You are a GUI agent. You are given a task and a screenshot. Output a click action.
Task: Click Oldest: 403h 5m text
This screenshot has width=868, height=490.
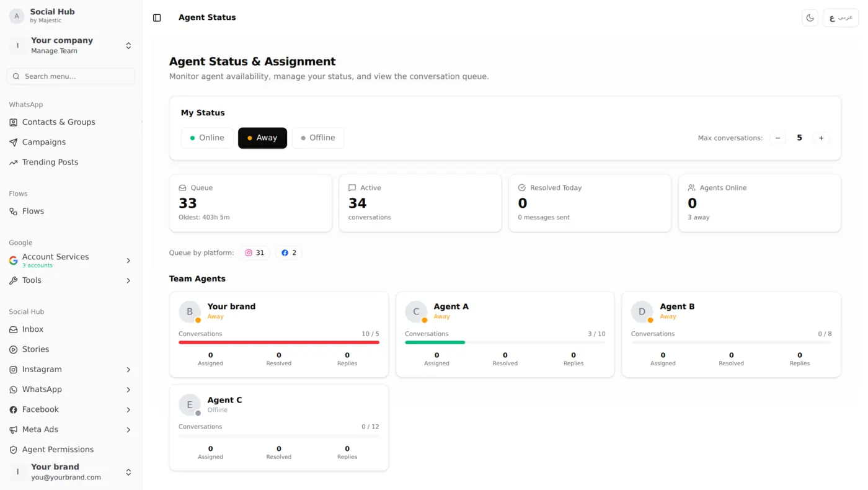pyautogui.click(x=204, y=218)
